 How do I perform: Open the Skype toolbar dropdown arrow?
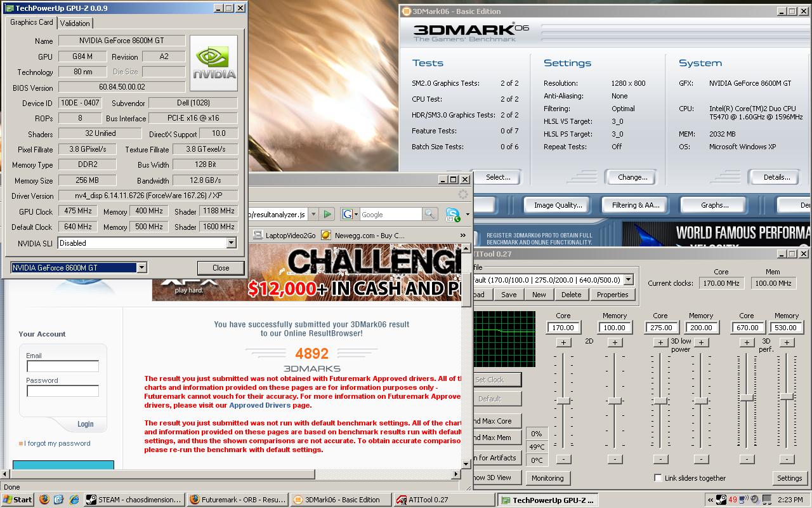tap(467, 214)
